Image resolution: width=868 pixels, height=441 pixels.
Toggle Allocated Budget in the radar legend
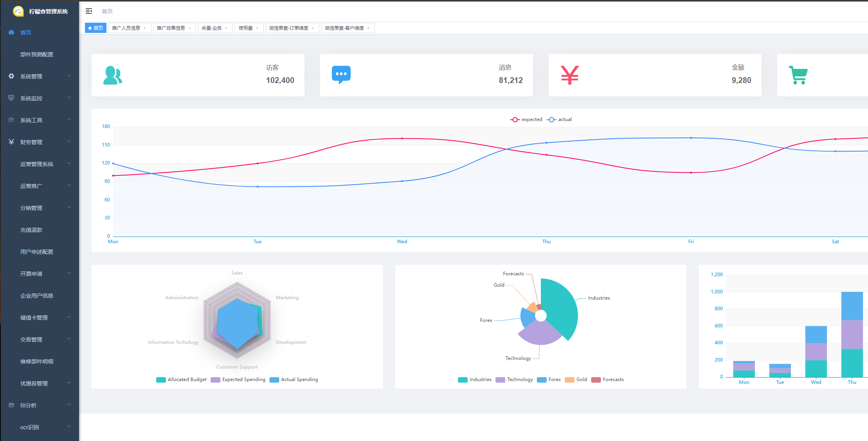coord(182,380)
